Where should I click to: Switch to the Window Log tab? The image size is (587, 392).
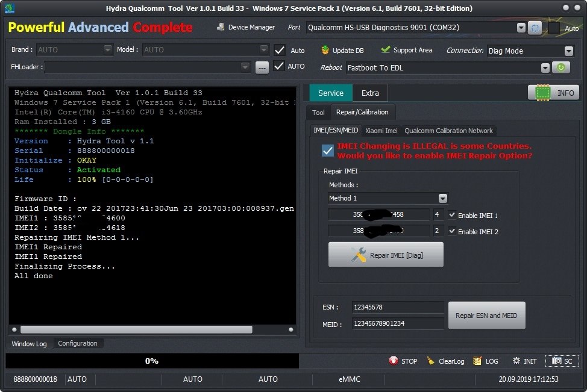click(x=29, y=344)
